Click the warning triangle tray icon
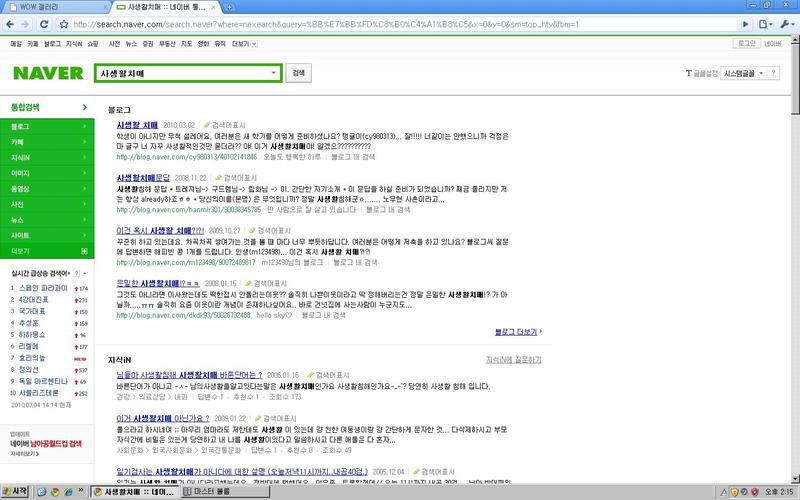The width and height of the screenshot is (800, 500). point(724,492)
